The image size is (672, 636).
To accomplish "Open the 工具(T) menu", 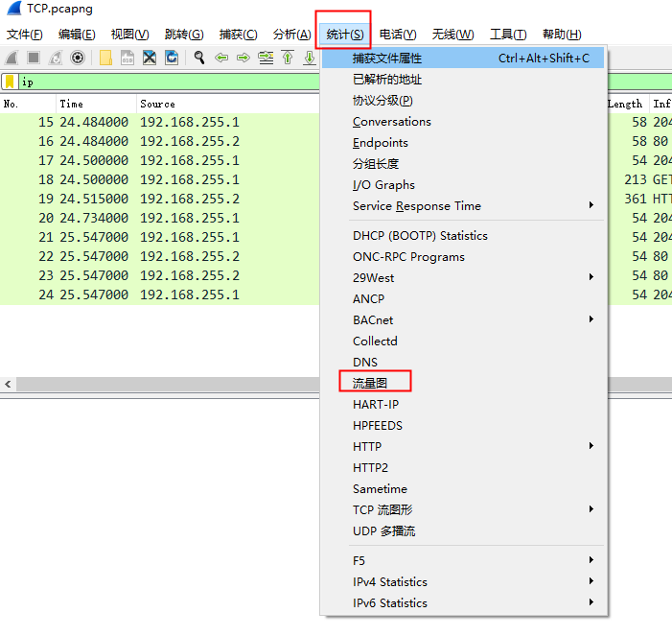I will (x=508, y=34).
